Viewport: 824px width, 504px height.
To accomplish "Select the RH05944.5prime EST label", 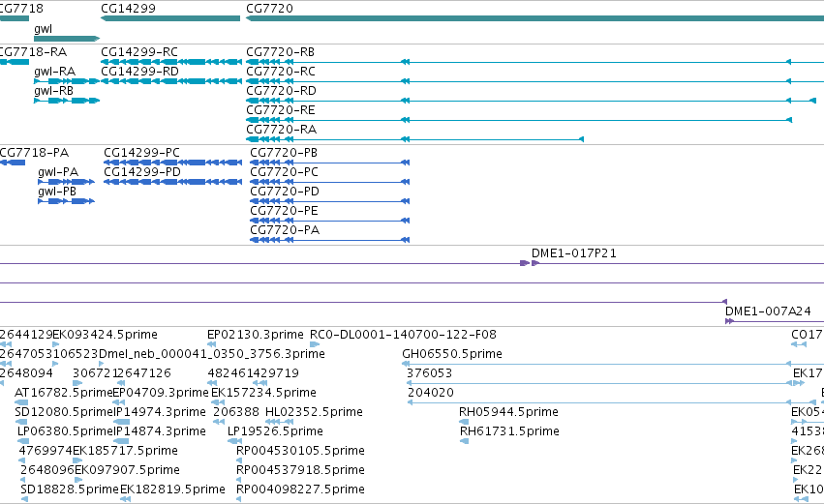I will 508,413.
